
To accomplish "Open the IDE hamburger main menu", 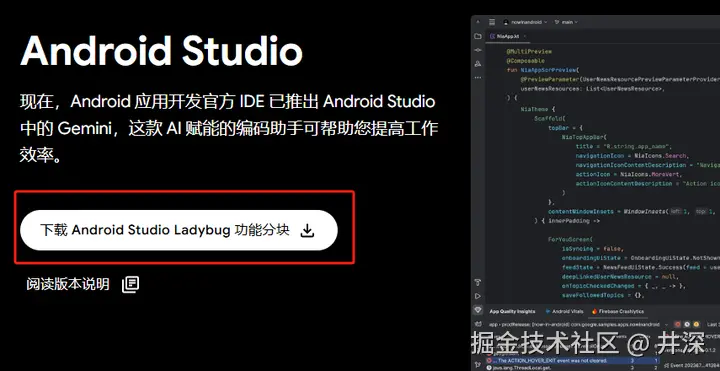I will [x=492, y=22].
